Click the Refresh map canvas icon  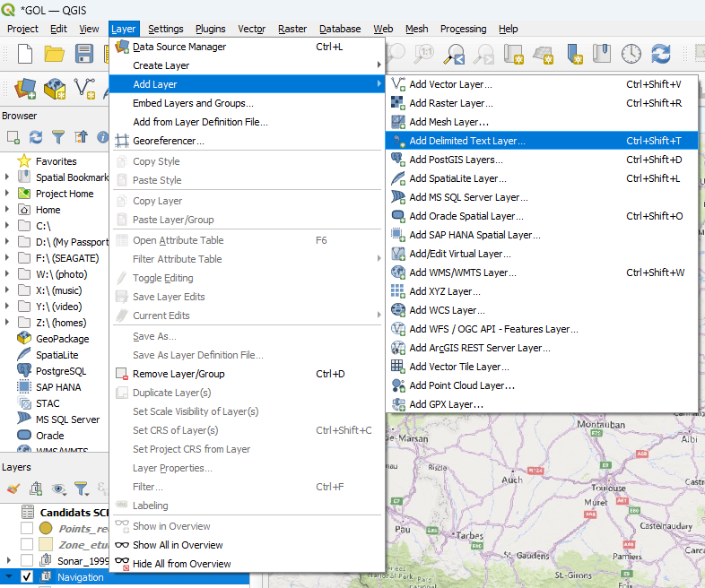[661, 54]
